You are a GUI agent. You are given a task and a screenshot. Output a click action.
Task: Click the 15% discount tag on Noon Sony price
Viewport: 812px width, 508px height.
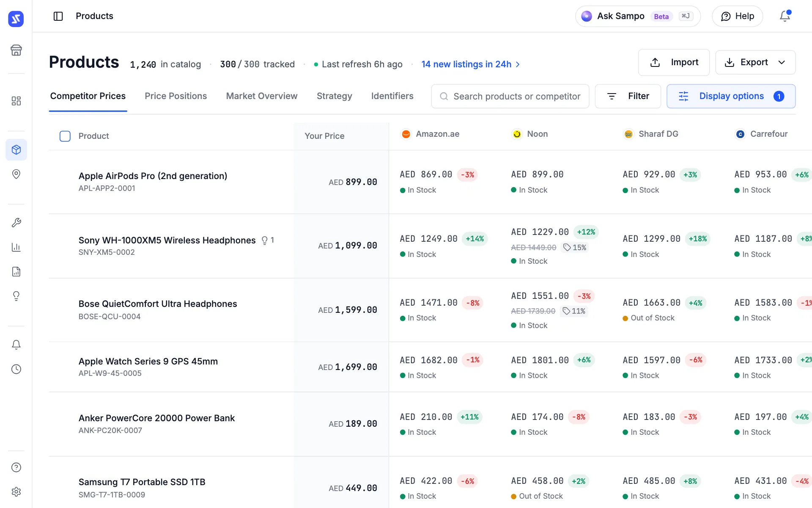[x=575, y=247]
